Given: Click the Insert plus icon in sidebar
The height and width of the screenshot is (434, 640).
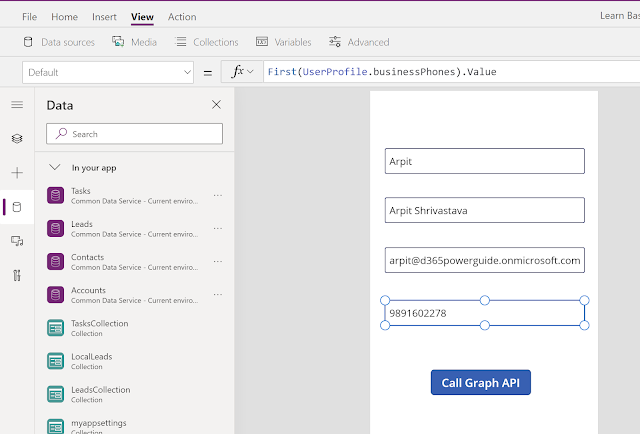Looking at the screenshot, I should (x=17, y=173).
